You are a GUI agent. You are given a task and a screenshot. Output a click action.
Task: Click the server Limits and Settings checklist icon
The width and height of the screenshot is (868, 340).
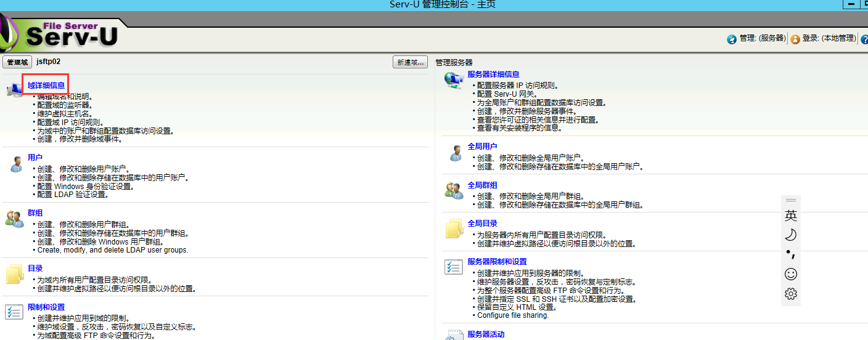(454, 267)
